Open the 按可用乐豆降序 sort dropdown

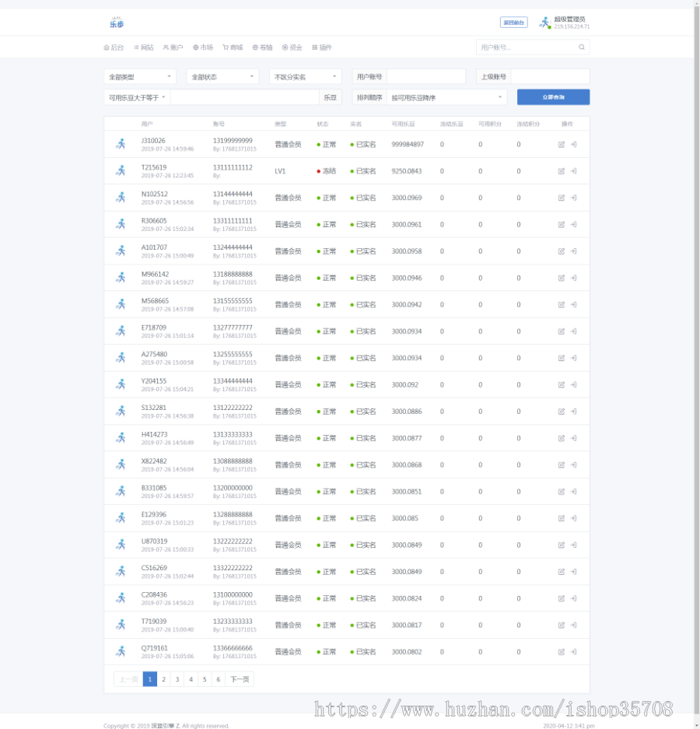[446, 98]
